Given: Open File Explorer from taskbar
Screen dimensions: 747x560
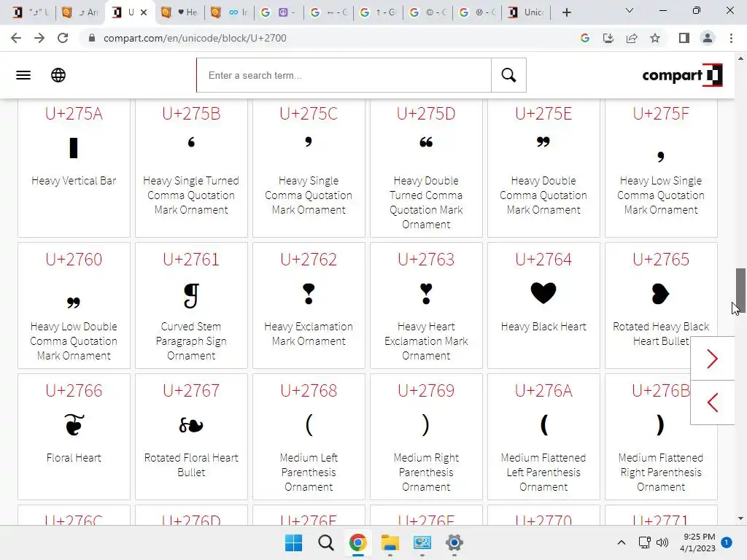Looking at the screenshot, I should pyautogui.click(x=390, y=542).
